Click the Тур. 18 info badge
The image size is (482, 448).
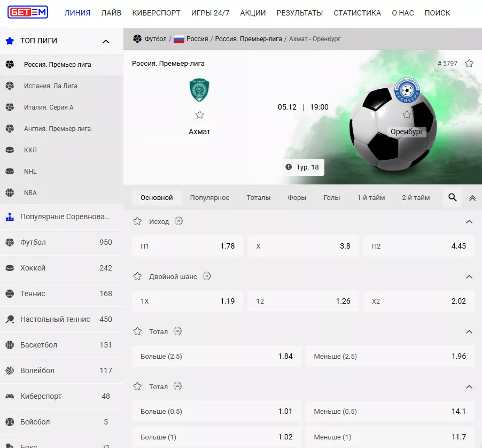click(x=302, y=167)
